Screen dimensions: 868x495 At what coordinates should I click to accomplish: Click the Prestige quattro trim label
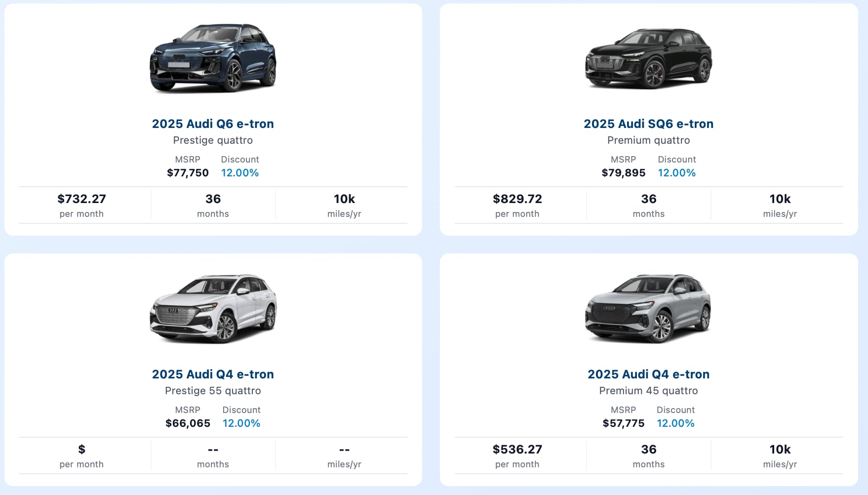[x=213, y=140]
